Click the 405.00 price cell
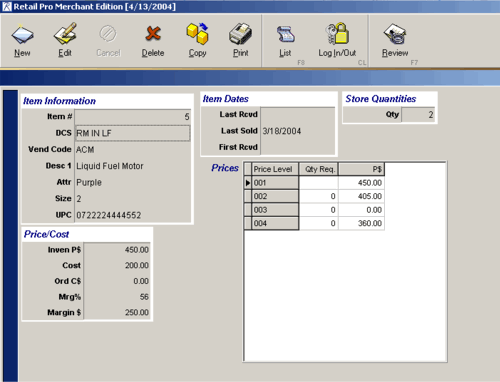This screenshot has height=382, width=500. (362, 196)
